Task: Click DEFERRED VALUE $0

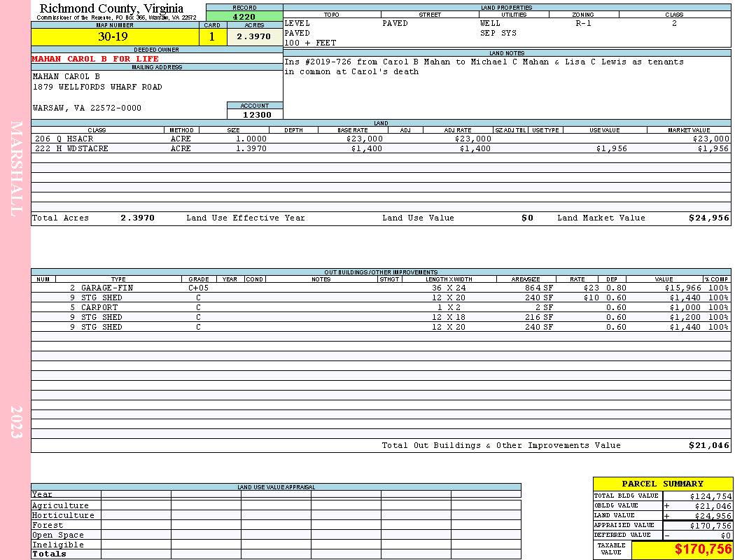Action: pos(726,535)
